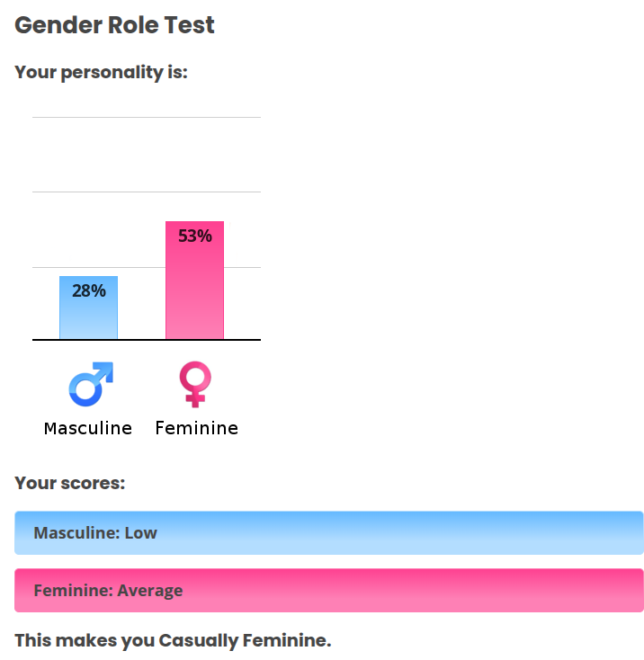Click the 'Your scores:' heading
644x660 pixels.
[x=69, y=483]
